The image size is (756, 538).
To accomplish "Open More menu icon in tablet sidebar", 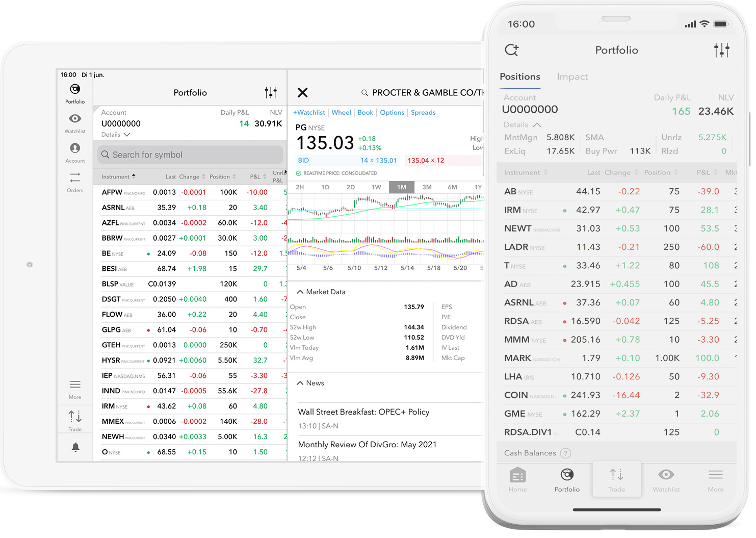I will pos(75,385).
